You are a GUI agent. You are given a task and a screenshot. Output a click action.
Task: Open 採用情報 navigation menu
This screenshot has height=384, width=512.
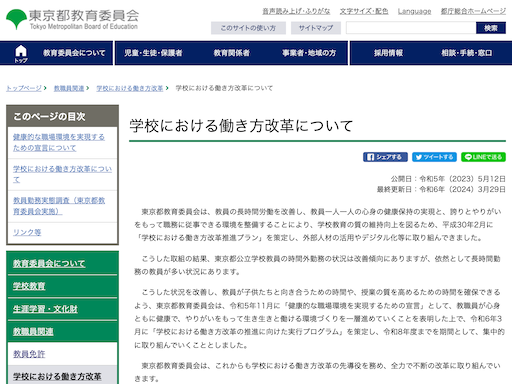pos(388,53)
